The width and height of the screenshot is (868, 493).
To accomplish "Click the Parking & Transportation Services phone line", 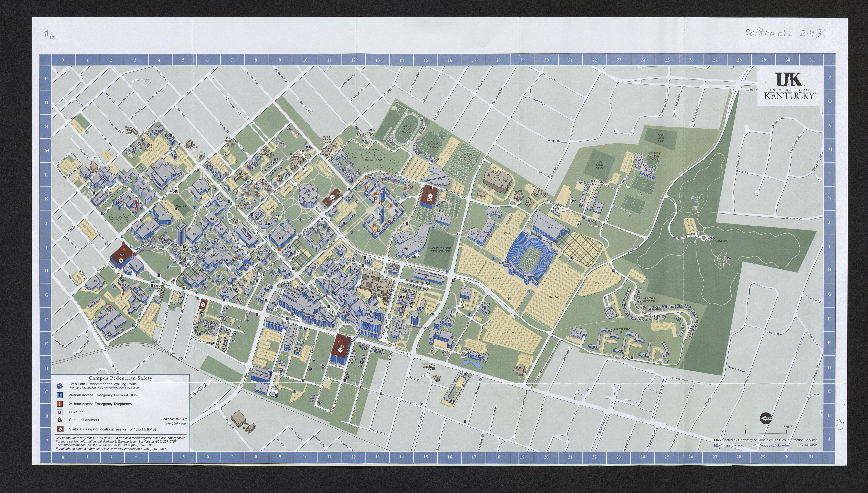I will coord(116,442).
